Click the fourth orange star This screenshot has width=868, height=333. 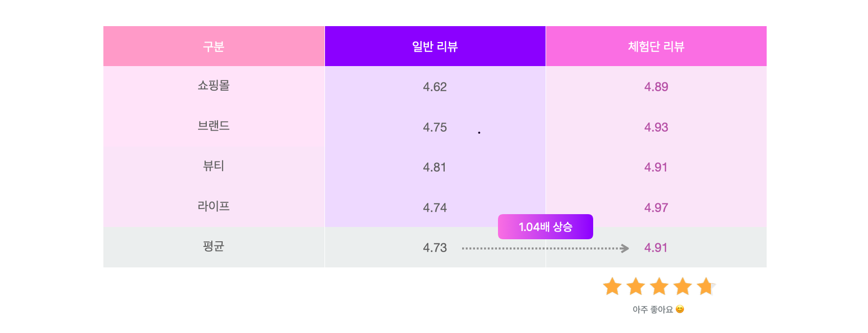[x=683, y=286]
